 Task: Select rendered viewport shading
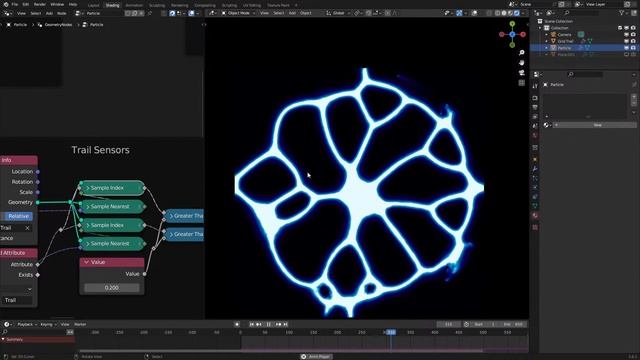pyautogui.click(x=517, y=13)
